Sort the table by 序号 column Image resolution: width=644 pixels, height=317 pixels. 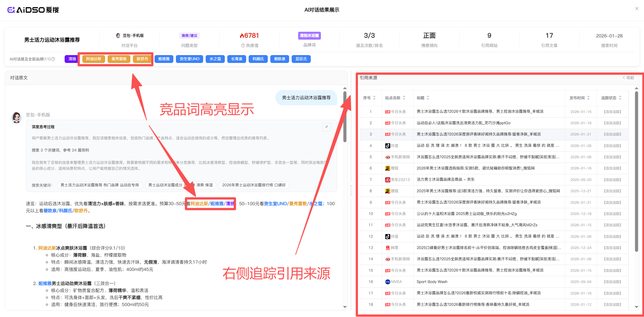(x=374, y=98)
